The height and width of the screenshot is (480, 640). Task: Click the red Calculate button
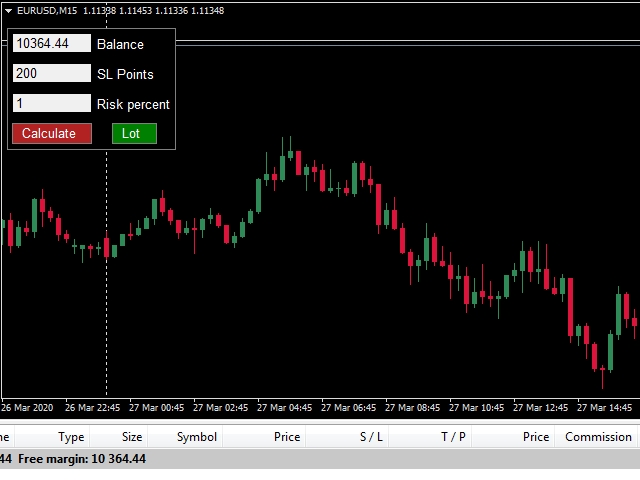tap(52, 133)
